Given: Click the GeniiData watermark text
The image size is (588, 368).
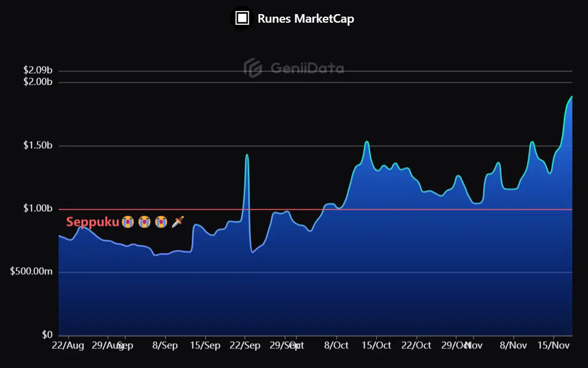Looking at the screenshot, I should pos(307,68).
